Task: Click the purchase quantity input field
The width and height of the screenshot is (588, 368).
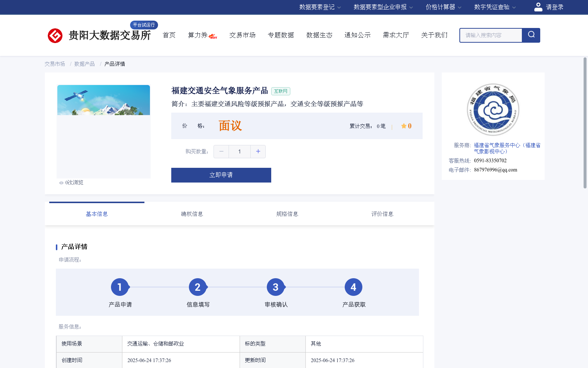Action: coord(240,152)
